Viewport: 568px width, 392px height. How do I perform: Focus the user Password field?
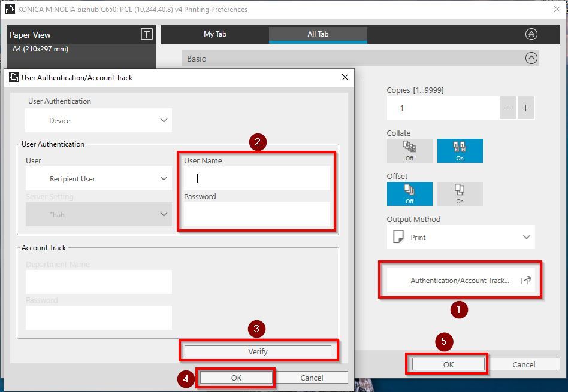coord(256,214)
